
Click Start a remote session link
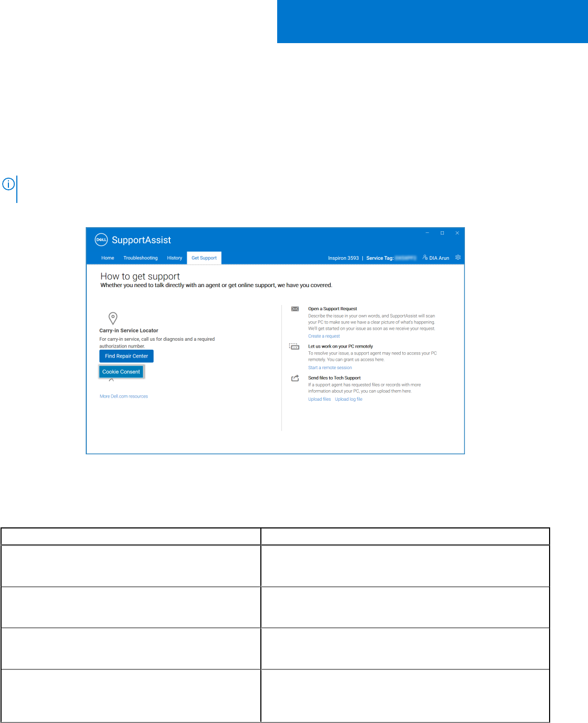click(330, 368)
